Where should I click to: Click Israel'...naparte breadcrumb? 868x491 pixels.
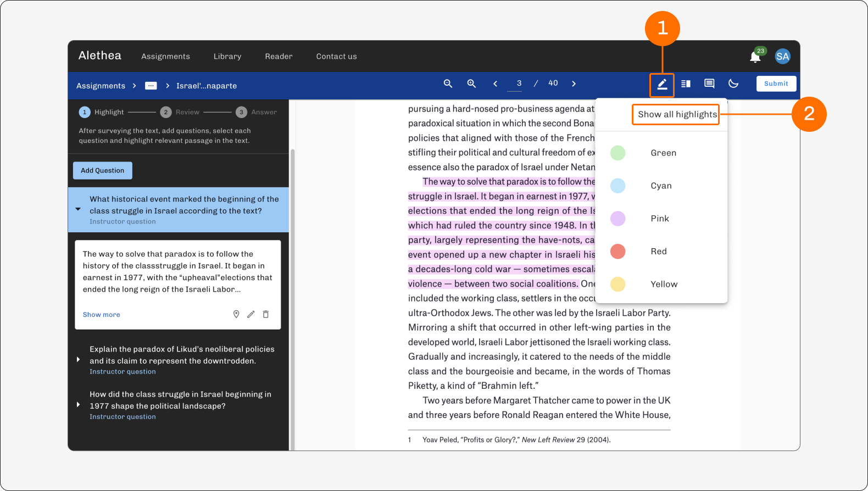pyautogui.click(x=207, y=86)
